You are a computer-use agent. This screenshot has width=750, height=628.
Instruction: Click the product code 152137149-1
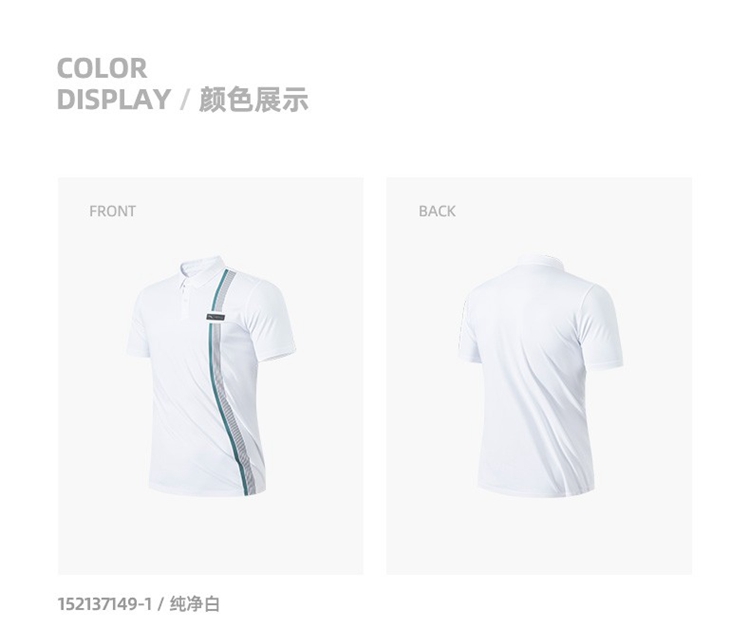click(104, 604)
